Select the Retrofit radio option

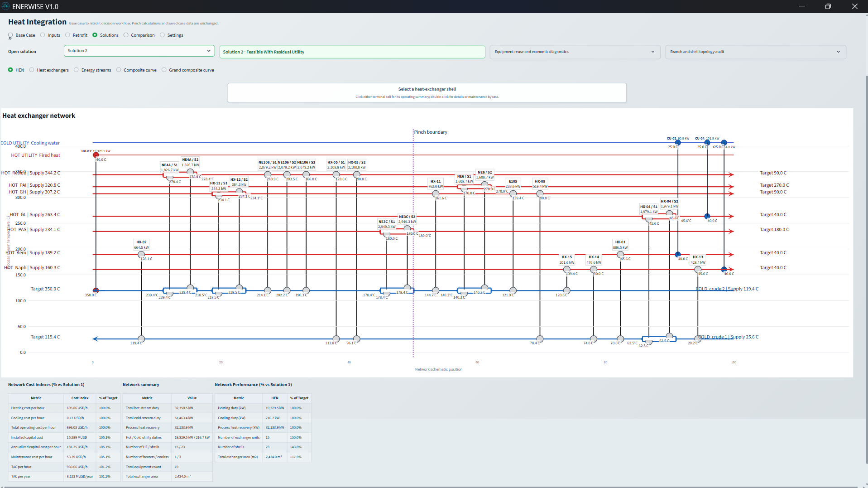coord(77,35)
